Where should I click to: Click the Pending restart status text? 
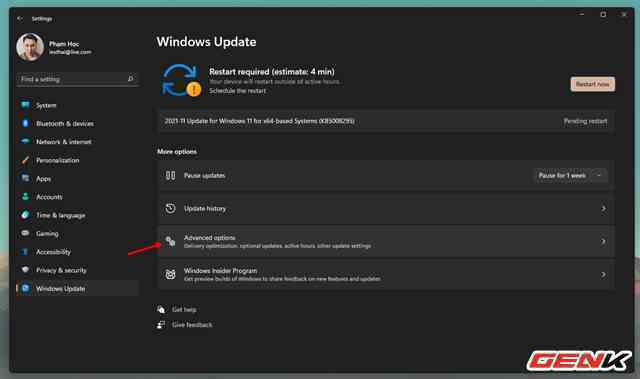click(x=585, y=121)
